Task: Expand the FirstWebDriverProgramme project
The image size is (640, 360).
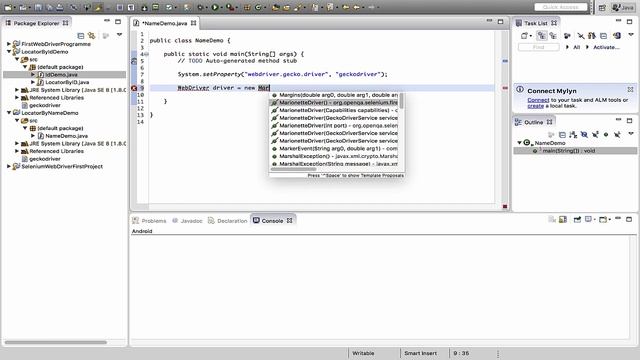Action: point(9,44)
